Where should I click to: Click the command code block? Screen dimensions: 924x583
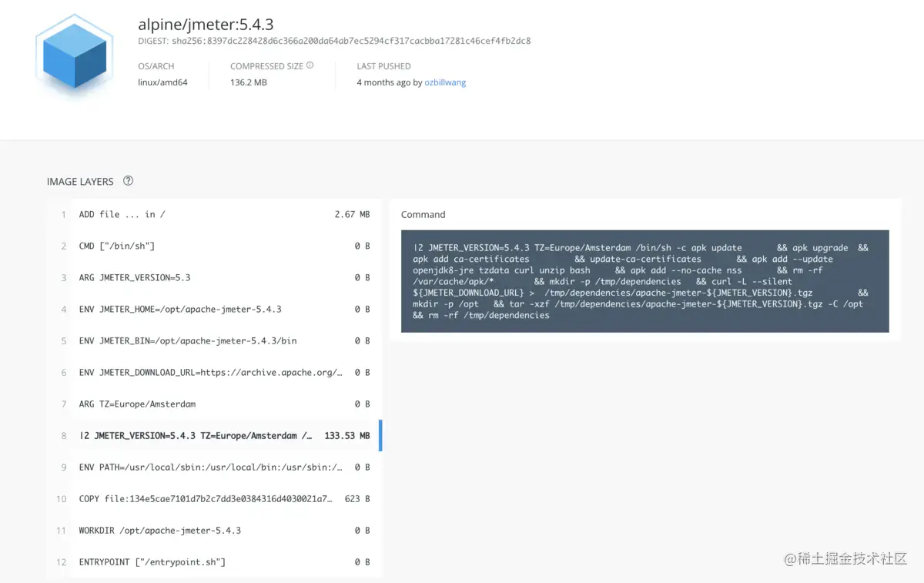pos(644,281)
